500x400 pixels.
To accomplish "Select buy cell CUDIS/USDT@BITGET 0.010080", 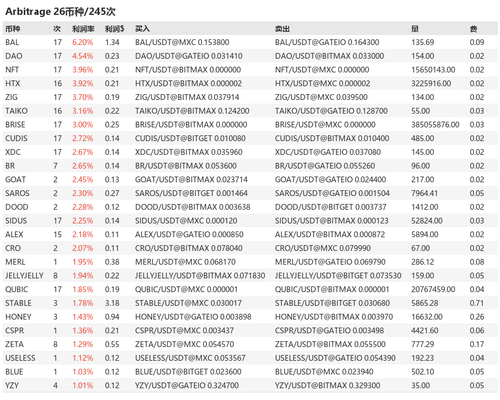I will click(190, 138).
